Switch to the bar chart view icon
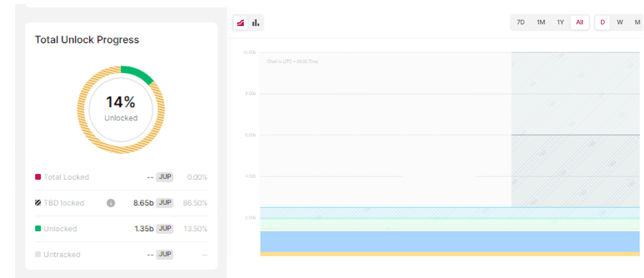644x278 pixels. click(x=256, y=23)
